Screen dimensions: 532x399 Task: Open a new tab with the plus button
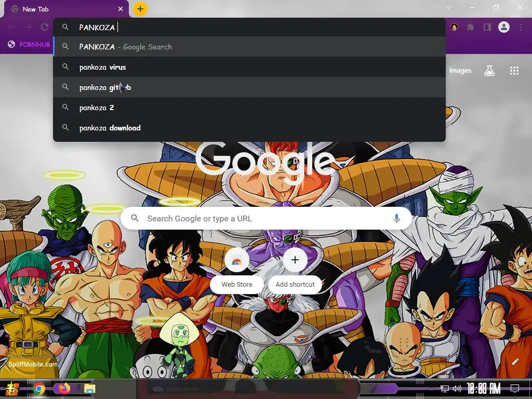coord(140,9)
